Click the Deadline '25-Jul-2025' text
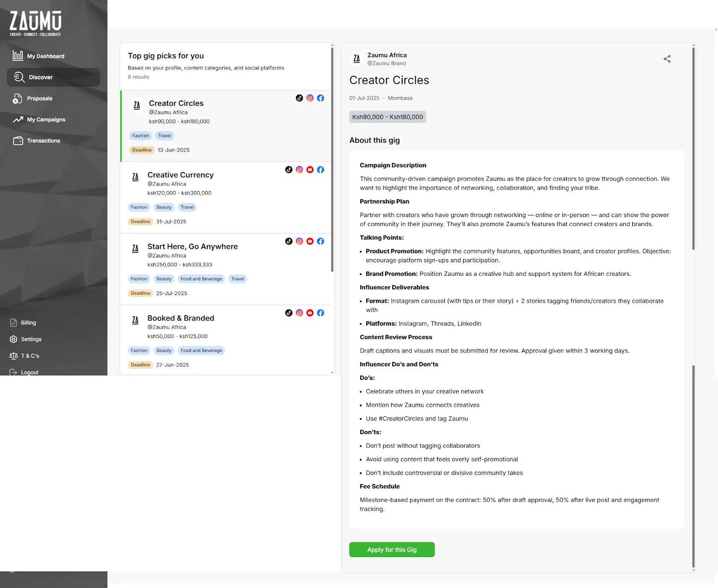Image resolution: width=718 pixels, height=588 pixels. pyautogui.click(x=171, y=293)
